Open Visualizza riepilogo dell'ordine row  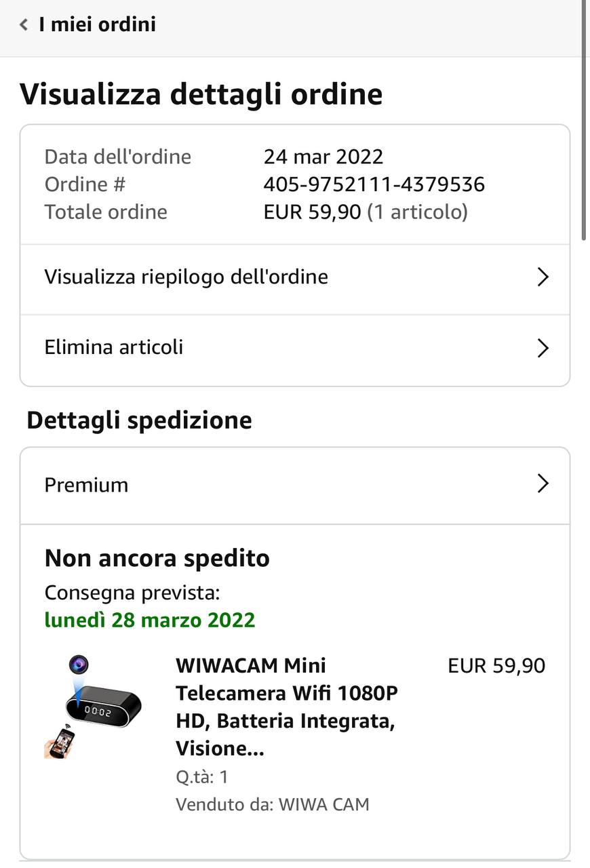pyautogui.click(x=186, y=277)
